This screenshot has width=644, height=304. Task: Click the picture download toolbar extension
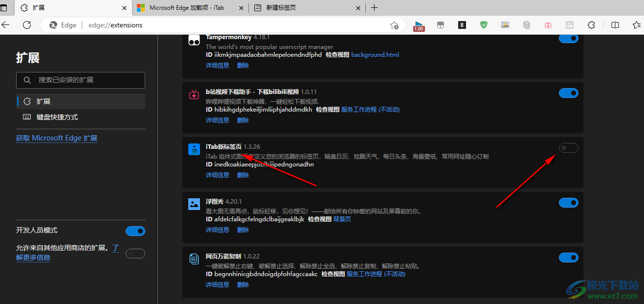pyautogui.click(x=505, y=25)
